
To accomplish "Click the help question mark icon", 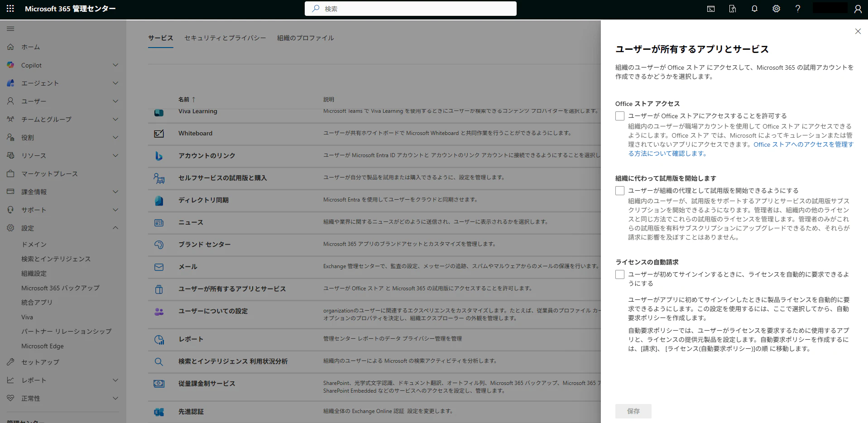I will pyautogui.click(x=798, y=9).
